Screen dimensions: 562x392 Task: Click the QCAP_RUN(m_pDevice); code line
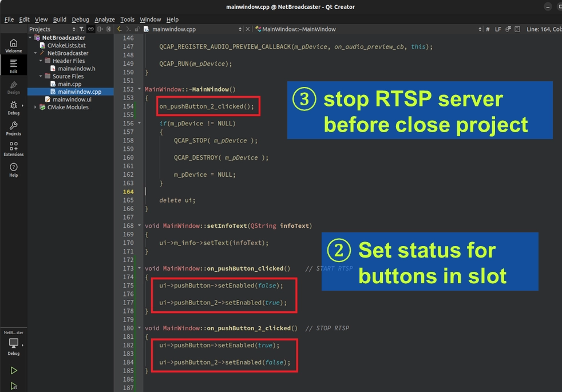coord(195,64)
